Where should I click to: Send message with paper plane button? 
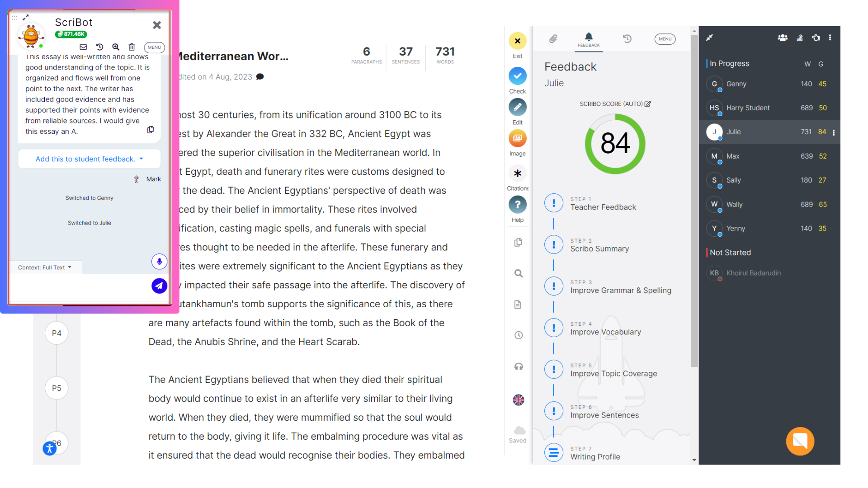pyautogui.click(x=159, y=286)
